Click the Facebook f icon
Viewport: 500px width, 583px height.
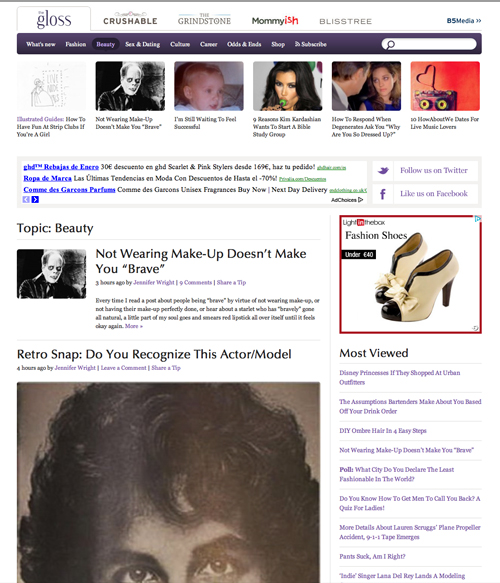383,194
